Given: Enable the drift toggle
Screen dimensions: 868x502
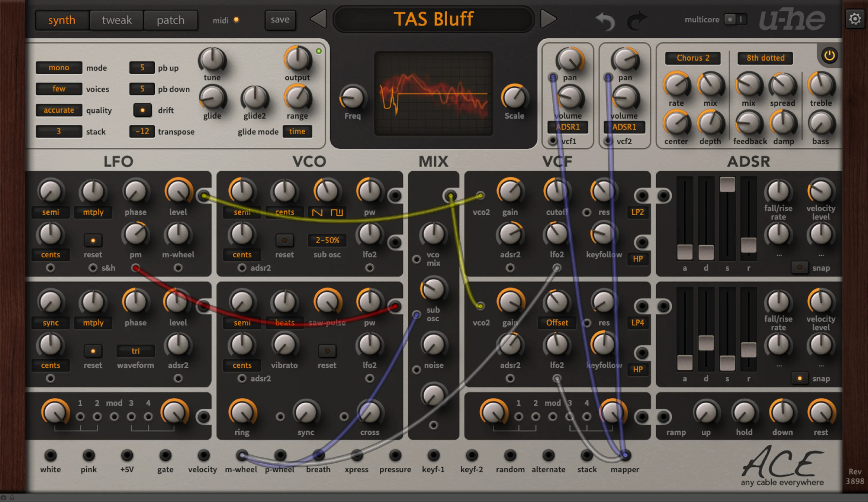Looking at the screenshot, I should pyautogui.click(x=142, y=110).
